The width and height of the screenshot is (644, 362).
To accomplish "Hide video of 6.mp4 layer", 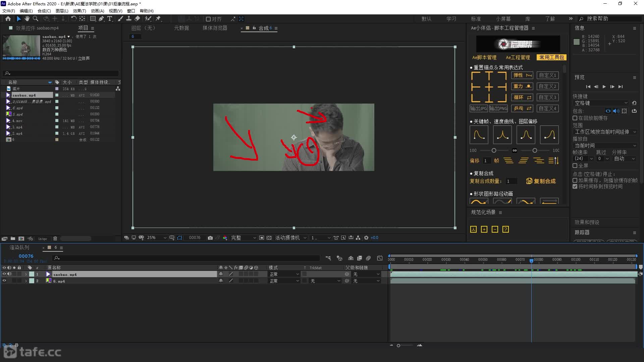I will point(4,281).
